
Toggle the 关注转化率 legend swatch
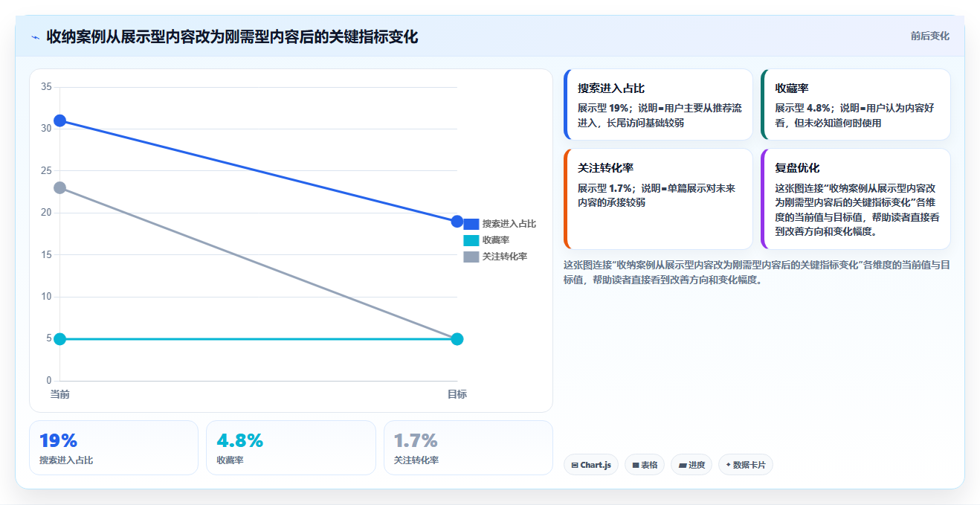coord(471,257)
